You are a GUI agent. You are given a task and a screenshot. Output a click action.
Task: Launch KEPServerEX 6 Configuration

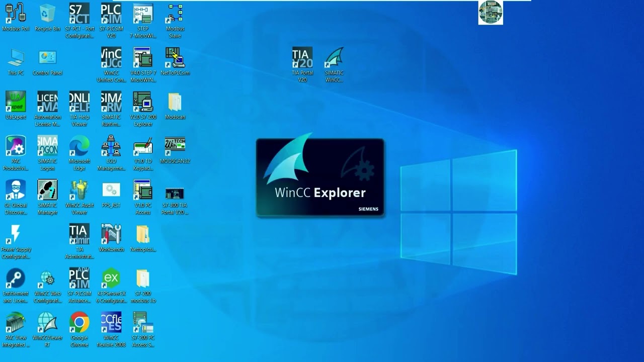point(111,286)
